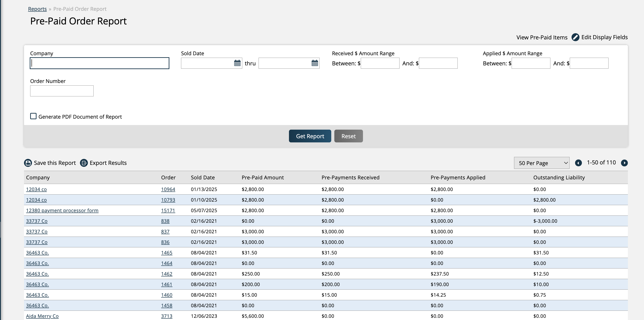Go to previous page of results
644x320 pixels.
[x=578, y=163]
